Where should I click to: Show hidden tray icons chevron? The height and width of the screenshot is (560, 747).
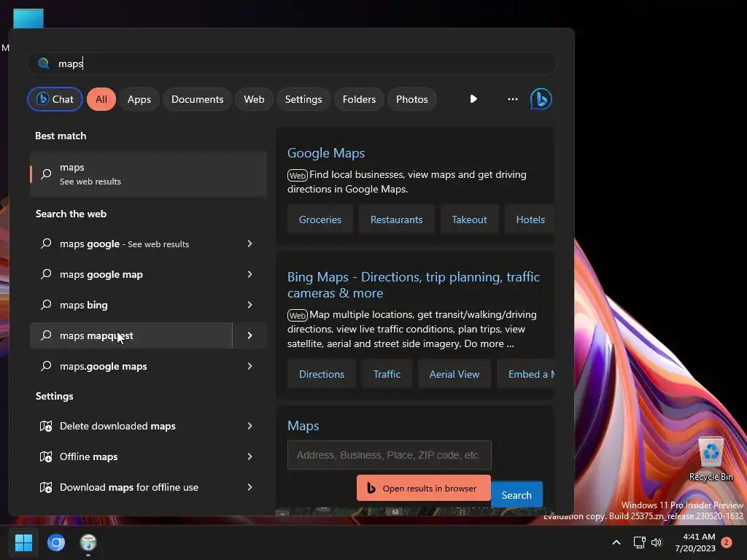[x=616, y=542]
